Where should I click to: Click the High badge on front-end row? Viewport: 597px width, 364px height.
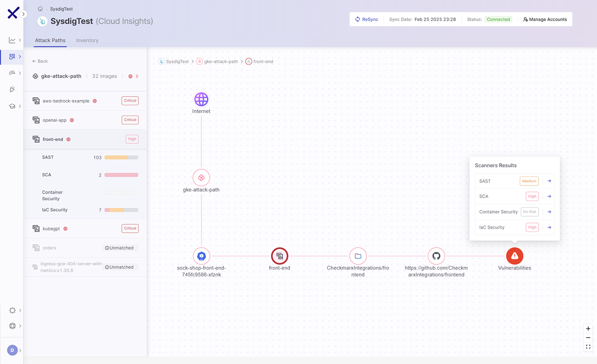(132, 139)
